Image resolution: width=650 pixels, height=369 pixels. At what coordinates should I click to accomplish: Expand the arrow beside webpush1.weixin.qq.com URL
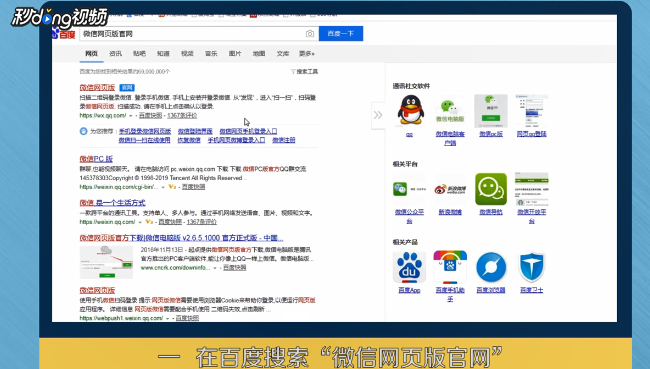coord(167,318)
